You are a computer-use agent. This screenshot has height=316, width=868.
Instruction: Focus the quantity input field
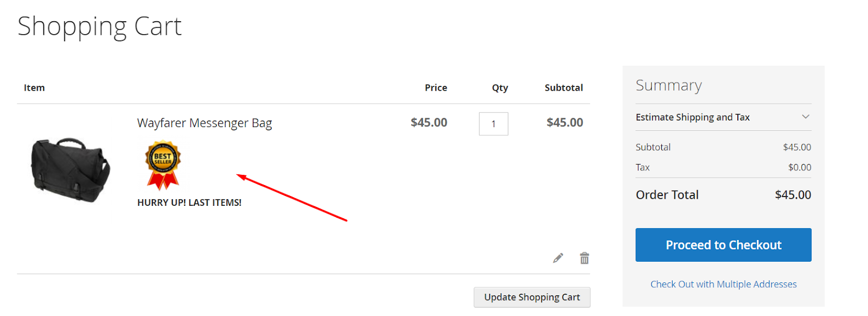(x=493, y=124)
